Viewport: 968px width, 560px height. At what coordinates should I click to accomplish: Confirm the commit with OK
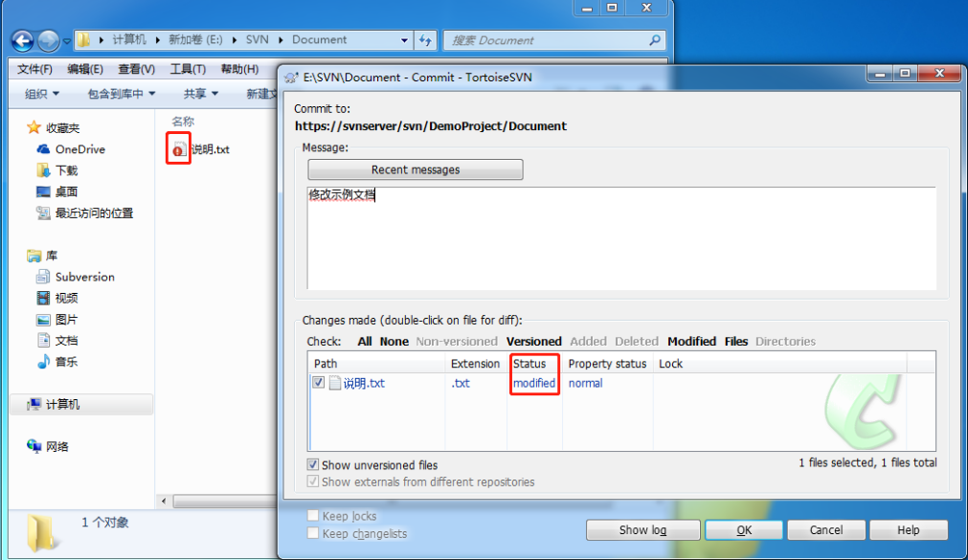pos(744,529)
